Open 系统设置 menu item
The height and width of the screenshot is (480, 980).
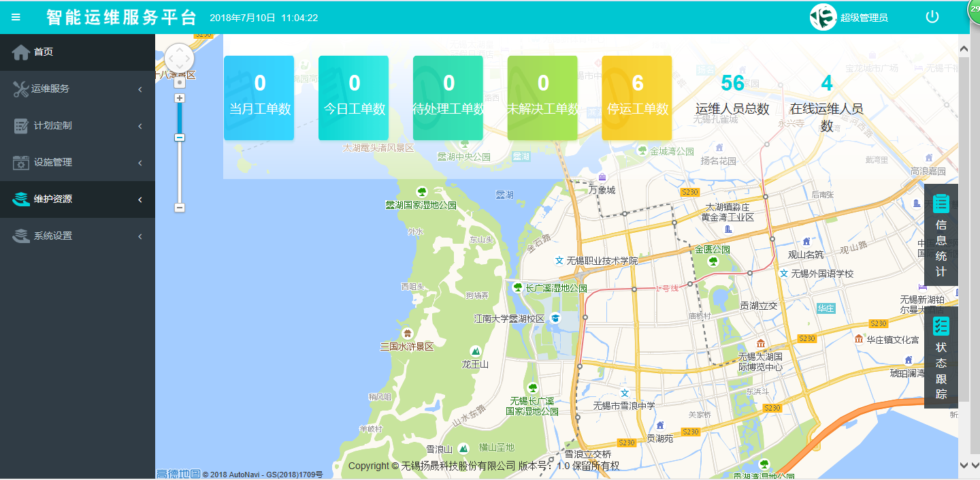tap(78, 236)
